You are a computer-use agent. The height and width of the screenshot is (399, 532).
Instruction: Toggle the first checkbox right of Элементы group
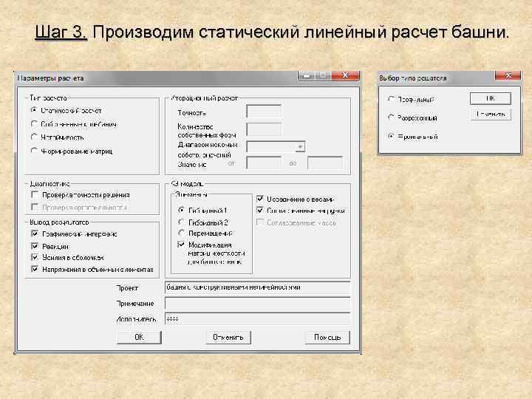click(260, 199)
